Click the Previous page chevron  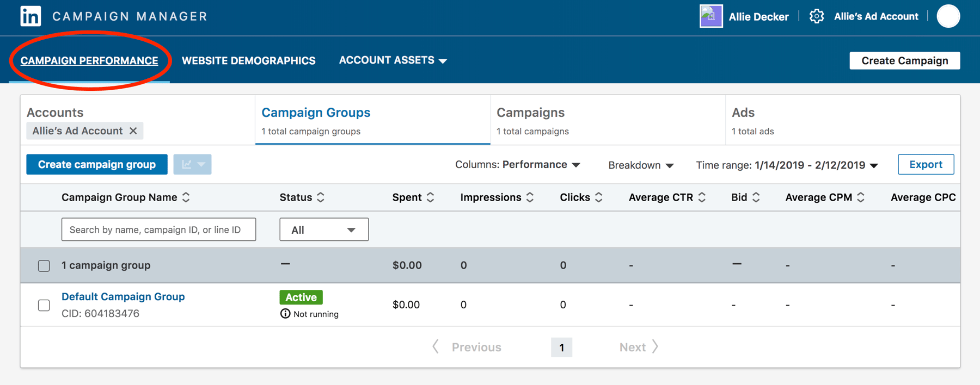click(x=436, y=346)
